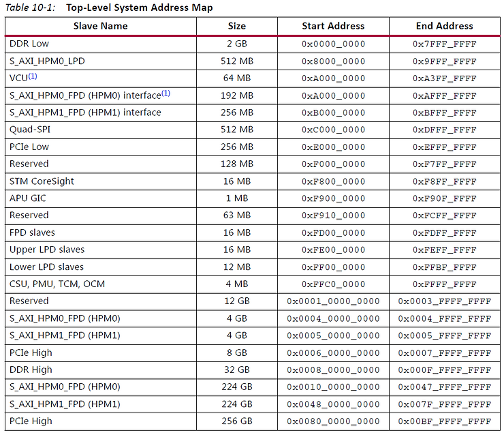
Task: Select start address '0x0001_0000_0000'
Action: pyautogui.click(x=333, y=301)
